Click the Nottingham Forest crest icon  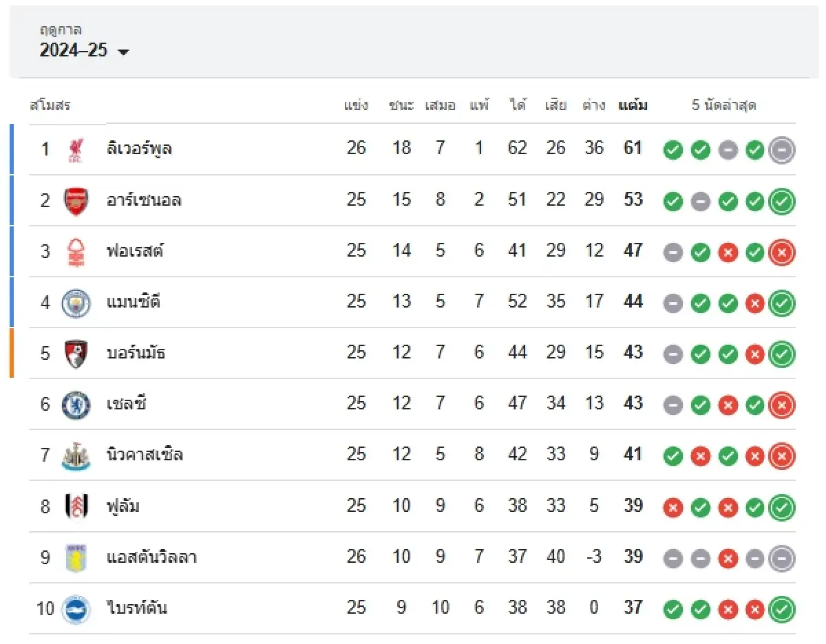pos(76,252)
